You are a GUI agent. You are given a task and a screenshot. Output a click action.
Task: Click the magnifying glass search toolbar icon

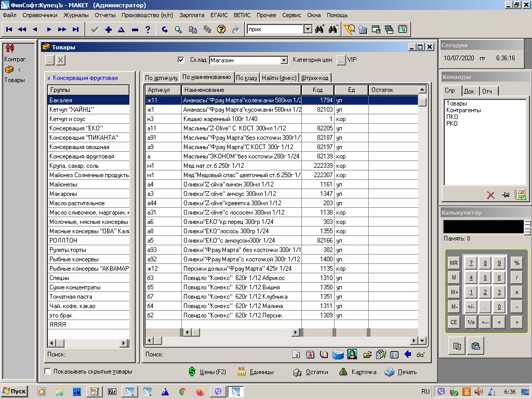pos(178,30)
